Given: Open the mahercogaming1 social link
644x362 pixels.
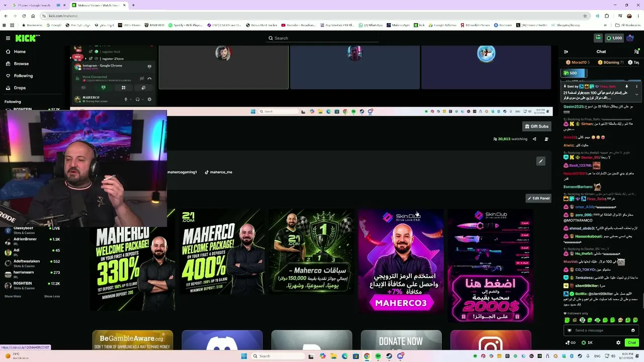Looking at the screenshot, I should pos(182,172).
